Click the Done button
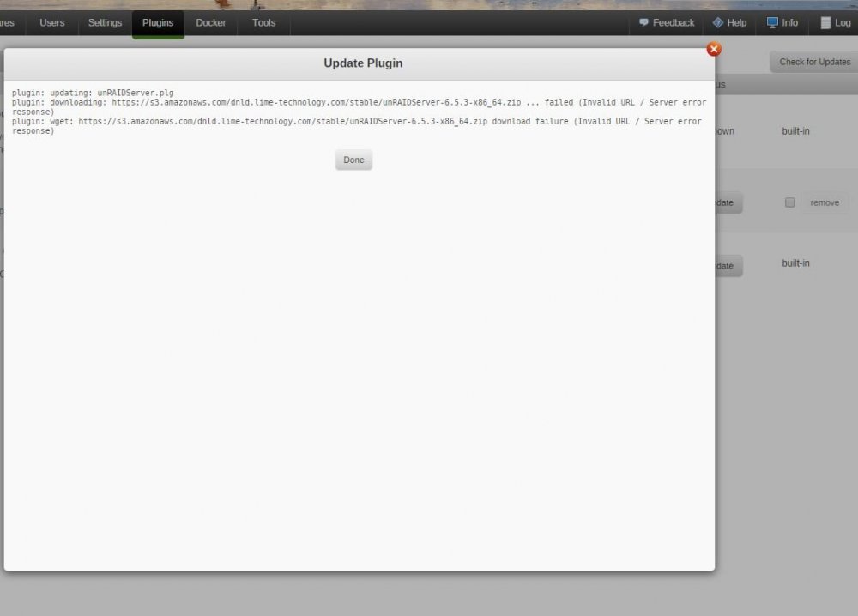Image resolution: width=858 pixels, height=616 pixels. pyautogui.click(x=353, y=160)
